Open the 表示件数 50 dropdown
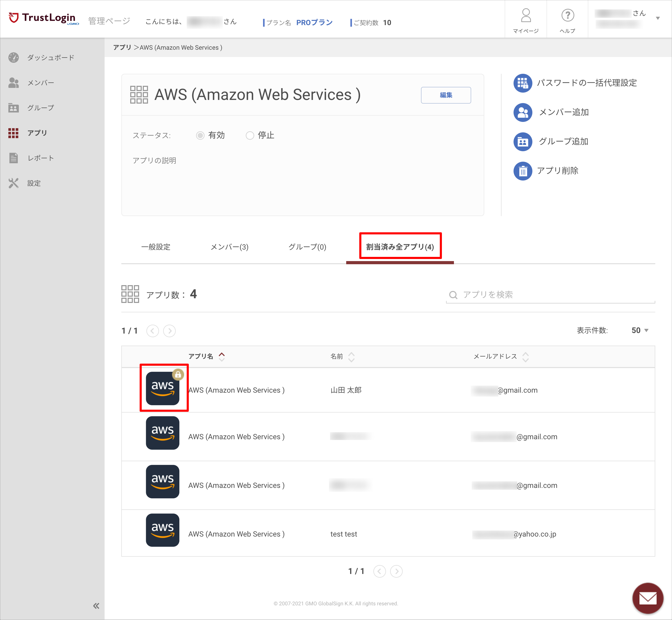The height and width of the screenshot is (620, 672). (640, 330)
